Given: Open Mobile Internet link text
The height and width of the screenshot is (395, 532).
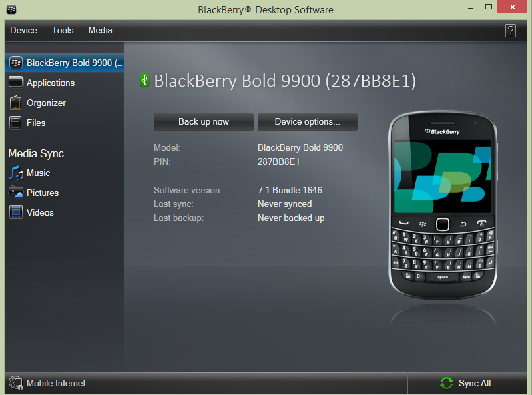Looking at the screenshot, I should pyautogui.click(x=56, y=383).
